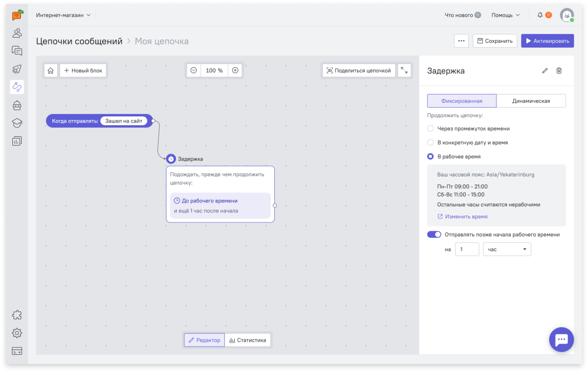Switch to the Фиксированная tab
Image resolution: width=588 pixels, height=372 pixels.
(462, 101)
